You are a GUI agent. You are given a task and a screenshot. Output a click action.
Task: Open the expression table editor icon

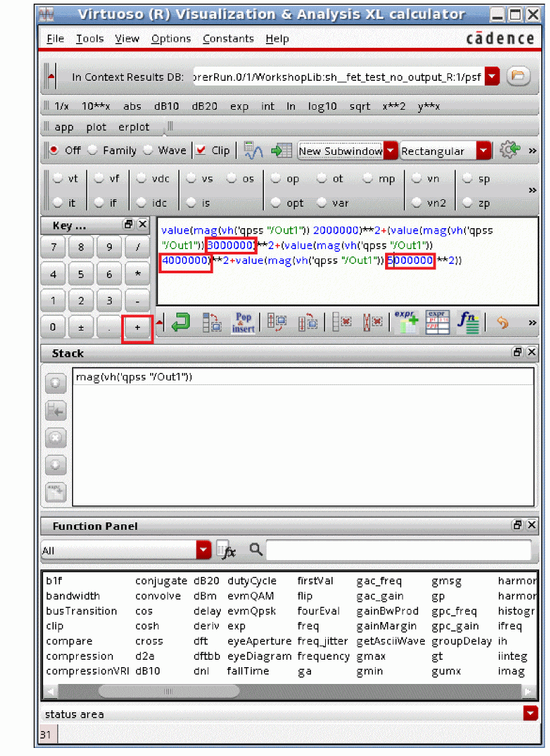pos(437,322)
